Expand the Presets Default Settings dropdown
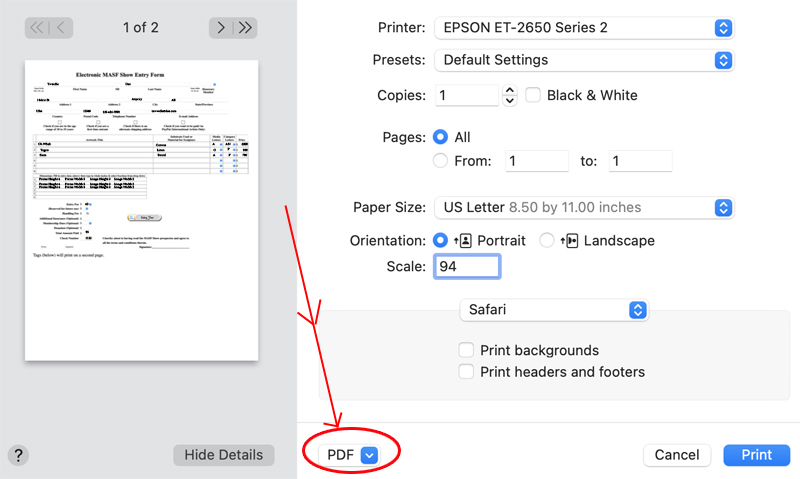The height and width of the screenshot is (479, 800). click(x=584, y=60)
